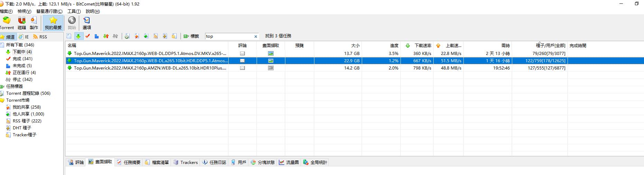Toggle the 我的最愛 favorites panel
The image size is (644, 175).
tap(53, 23)
